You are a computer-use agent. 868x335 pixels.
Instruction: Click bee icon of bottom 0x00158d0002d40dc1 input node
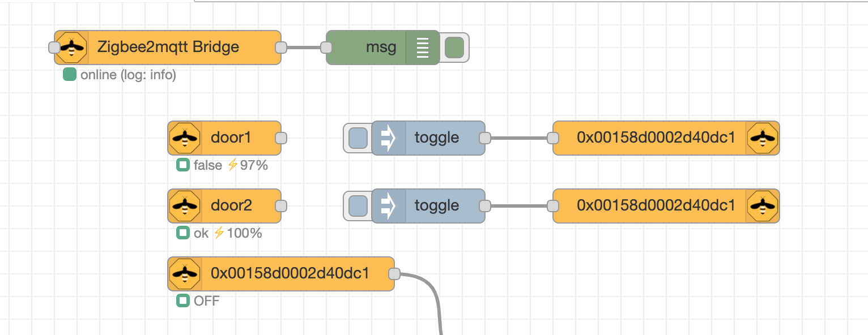(x=185, y=274)
